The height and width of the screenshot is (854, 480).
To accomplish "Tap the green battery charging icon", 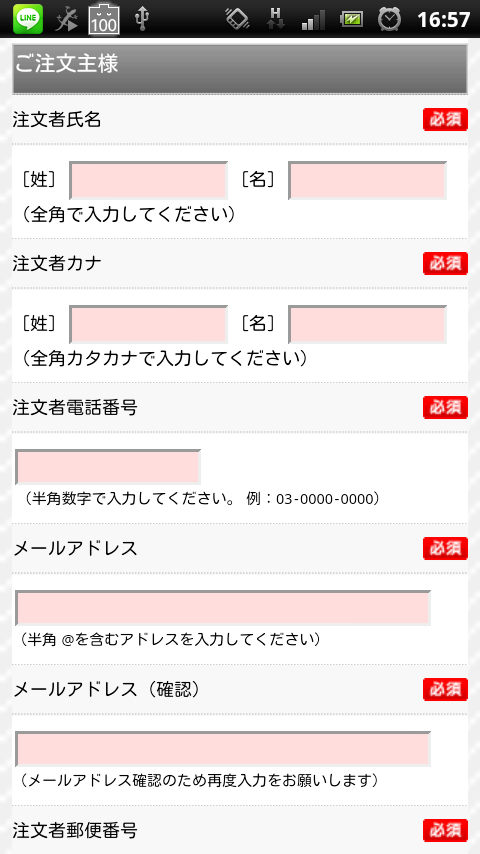I will pyautogui.click(x=351, y=20).
